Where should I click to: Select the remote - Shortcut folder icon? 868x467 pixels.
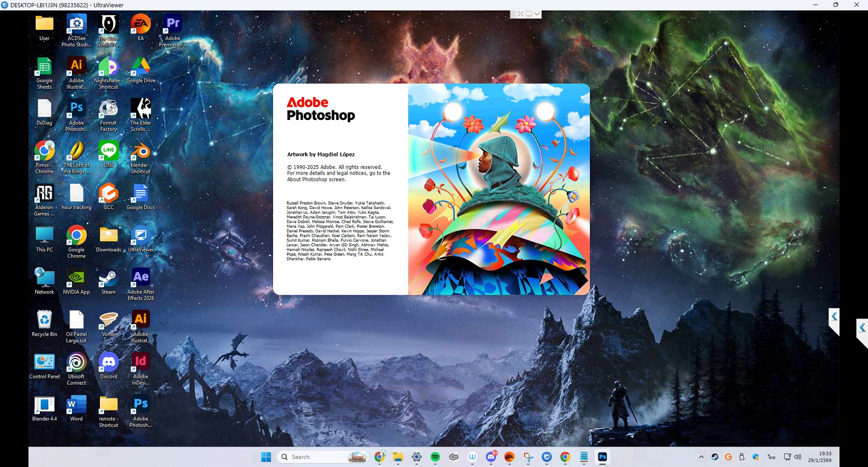point(108,411)
